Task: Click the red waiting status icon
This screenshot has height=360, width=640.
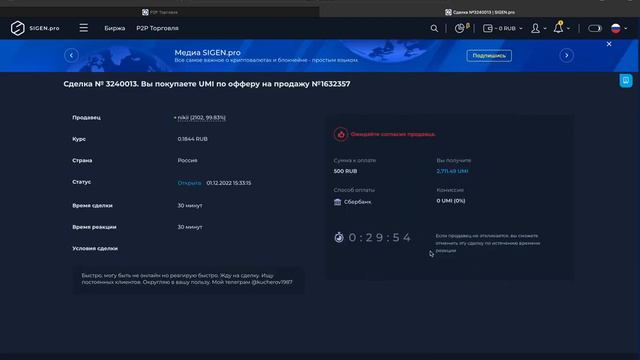Action: [x=341, y=134]
